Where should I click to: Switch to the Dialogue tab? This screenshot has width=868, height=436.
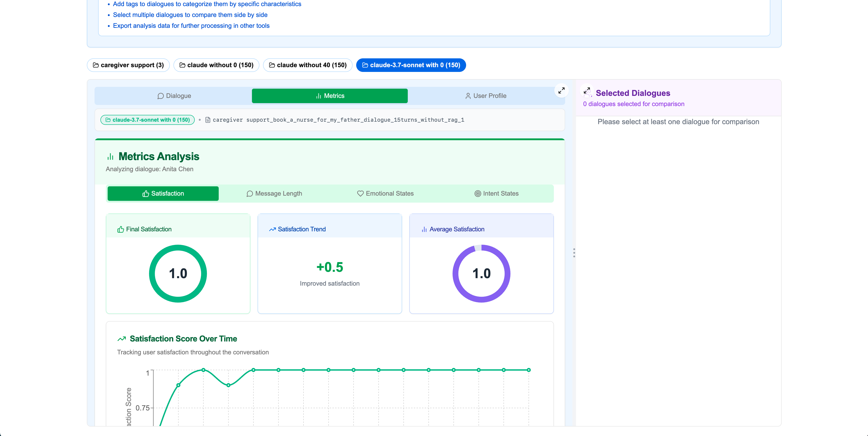[x=174, y=96]
